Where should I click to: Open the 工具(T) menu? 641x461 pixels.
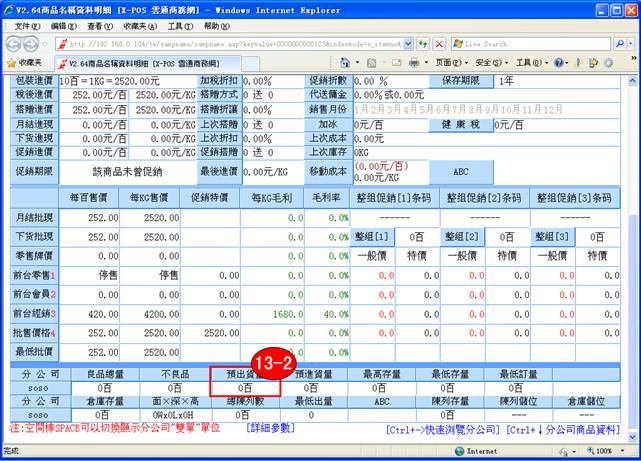177,25
